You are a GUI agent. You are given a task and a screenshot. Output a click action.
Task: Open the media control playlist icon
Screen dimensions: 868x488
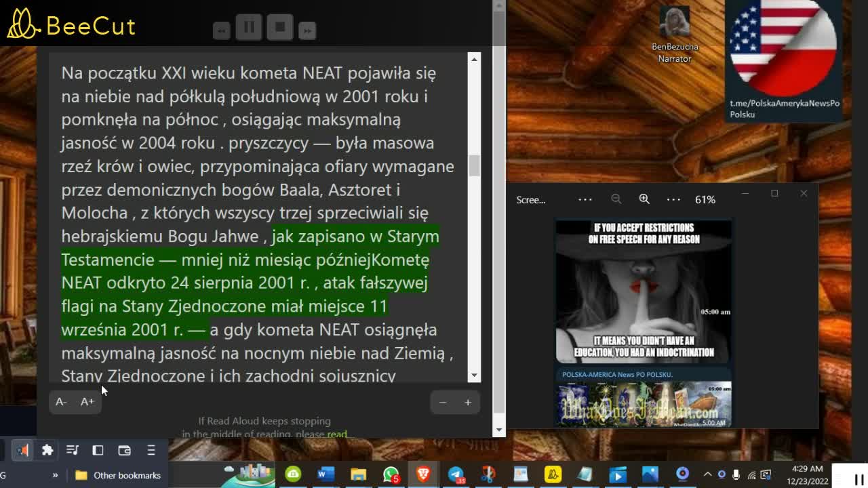click(73, 450)
